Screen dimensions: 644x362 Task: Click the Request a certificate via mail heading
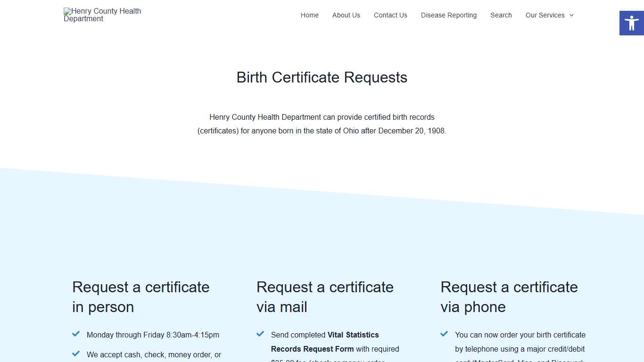click(325, 297)
